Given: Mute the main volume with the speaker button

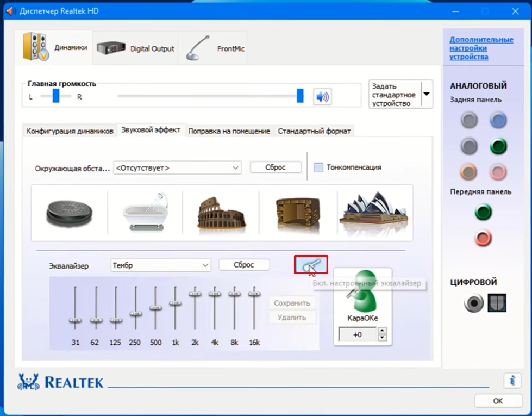Looking at the screenshot, I should click(x=322, y=97).
